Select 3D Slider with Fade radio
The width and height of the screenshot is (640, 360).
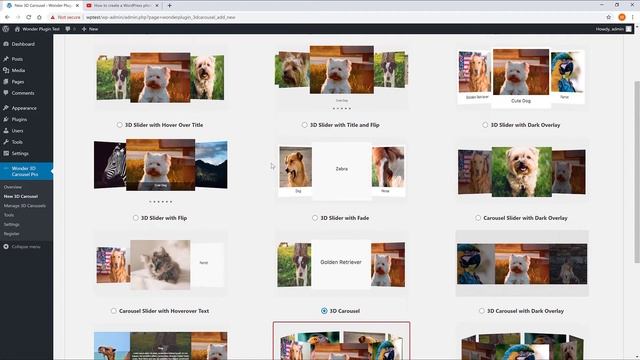click(x=315, y=218)
